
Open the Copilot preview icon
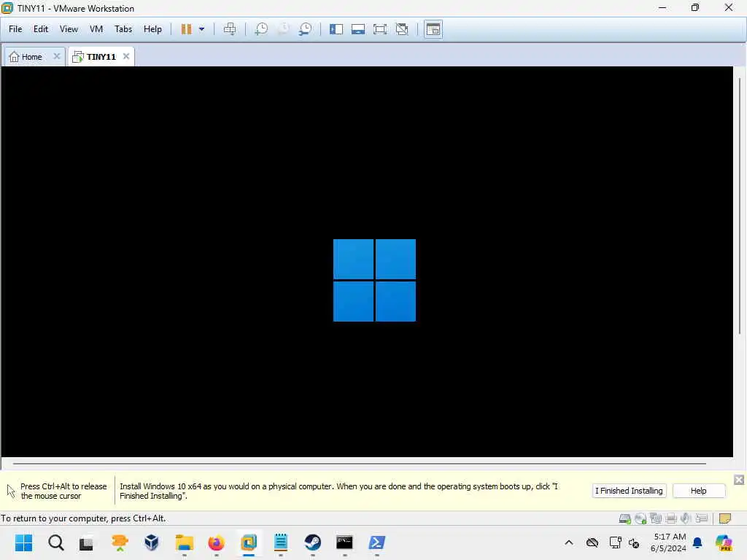pos(724,542)
